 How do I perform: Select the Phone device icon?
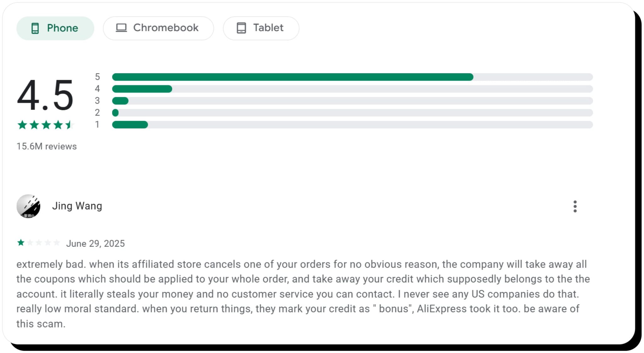click(35, 28)
